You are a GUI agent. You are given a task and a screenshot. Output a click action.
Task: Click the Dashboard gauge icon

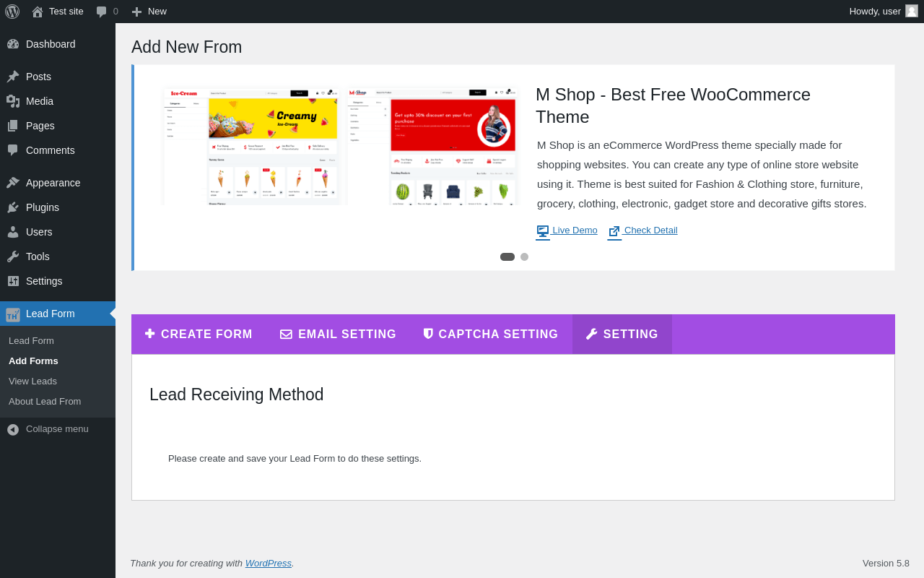point(13,44)
